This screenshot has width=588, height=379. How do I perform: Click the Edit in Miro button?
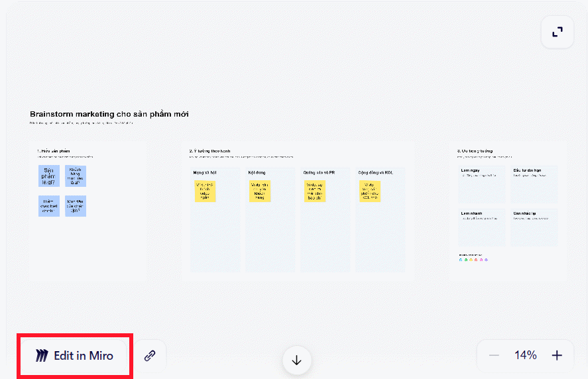click(74, 355)
